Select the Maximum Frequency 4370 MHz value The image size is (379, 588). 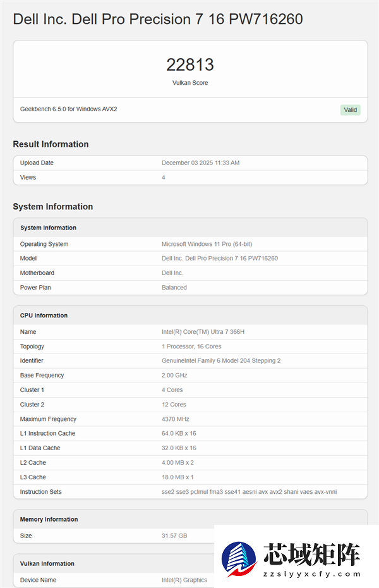(175, 419)
